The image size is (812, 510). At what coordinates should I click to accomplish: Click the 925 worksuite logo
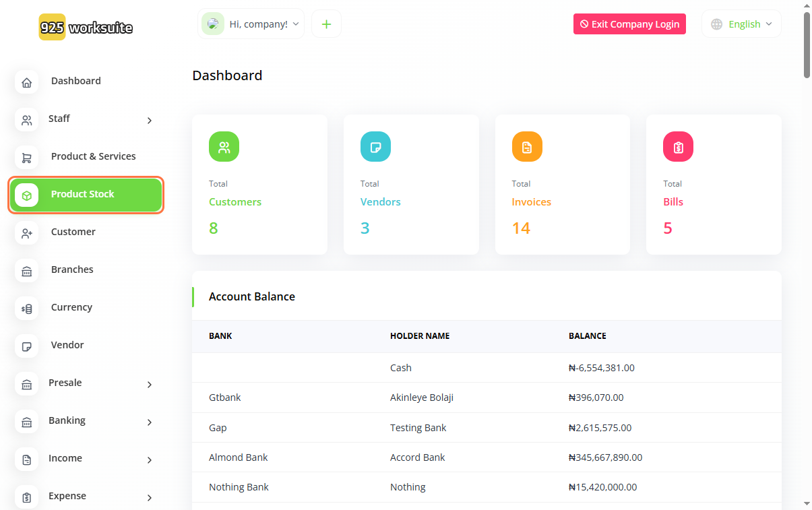click(86, 28)
